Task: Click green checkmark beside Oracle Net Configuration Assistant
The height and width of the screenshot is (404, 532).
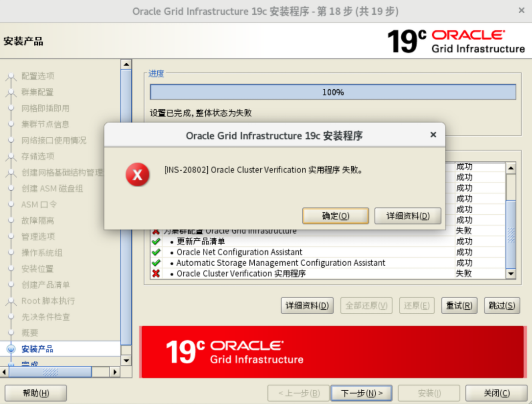Action: point(156,252)
